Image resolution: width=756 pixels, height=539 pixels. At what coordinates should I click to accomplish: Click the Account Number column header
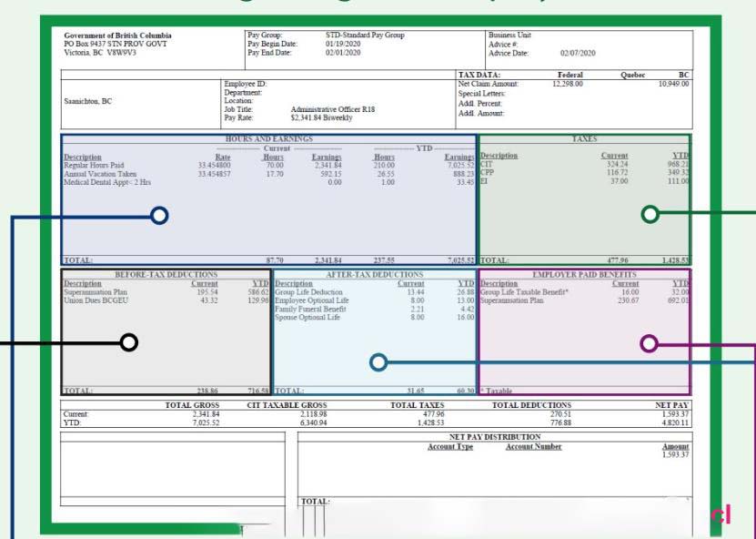point(533,447)
